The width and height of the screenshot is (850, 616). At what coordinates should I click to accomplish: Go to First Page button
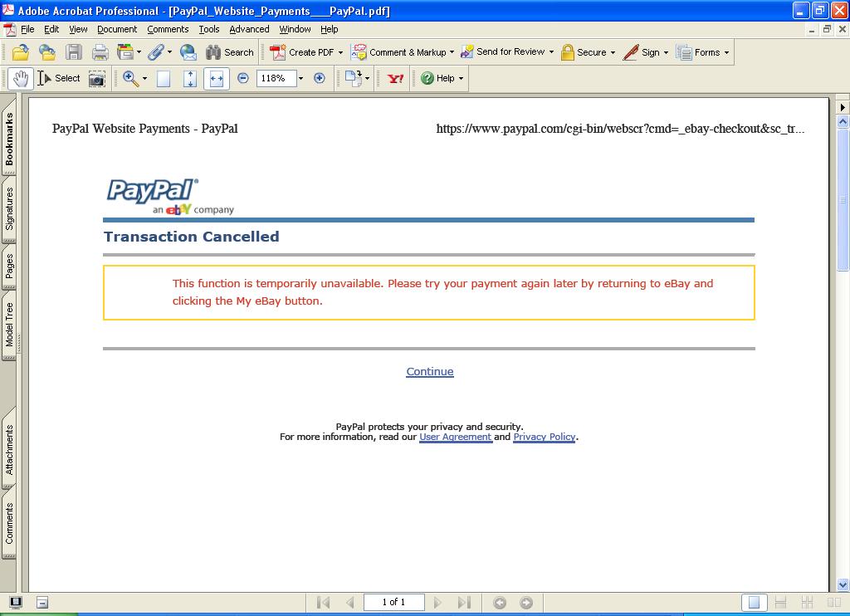coord(323,603)
